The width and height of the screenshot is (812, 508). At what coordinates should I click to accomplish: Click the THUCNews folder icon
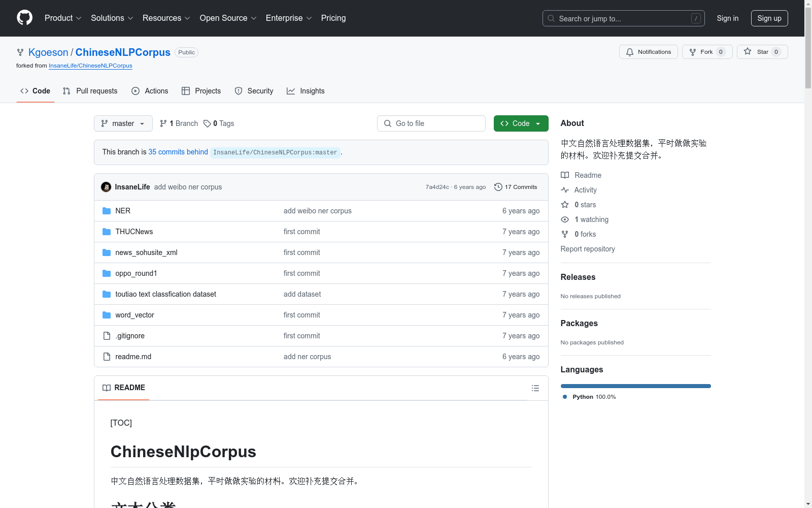tap(107, 232)
